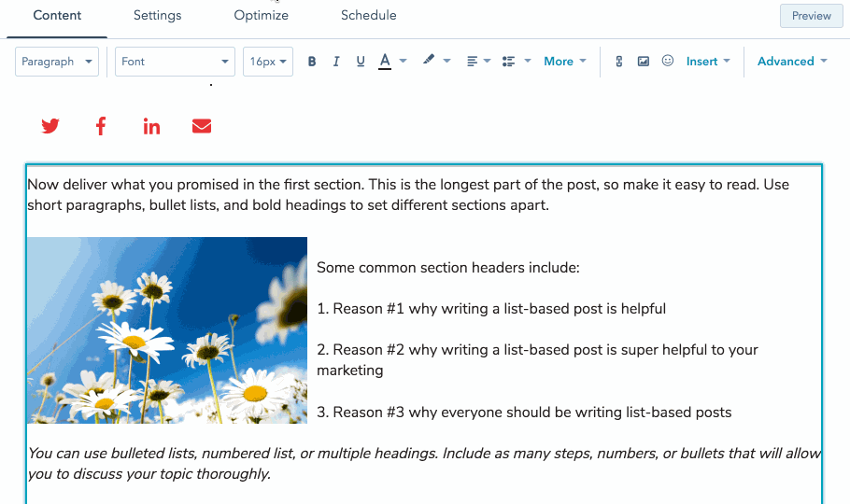Switch to the Settings tab
Viewport: 850px width, 504px height.
(x=157, y=16)
